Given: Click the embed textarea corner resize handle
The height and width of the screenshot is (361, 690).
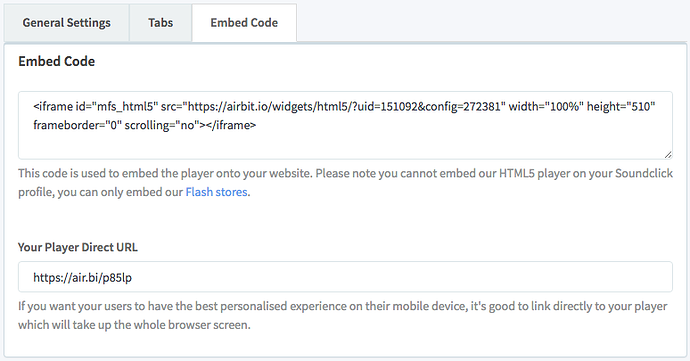Looking at the screenshot, I should click(668, 155).
